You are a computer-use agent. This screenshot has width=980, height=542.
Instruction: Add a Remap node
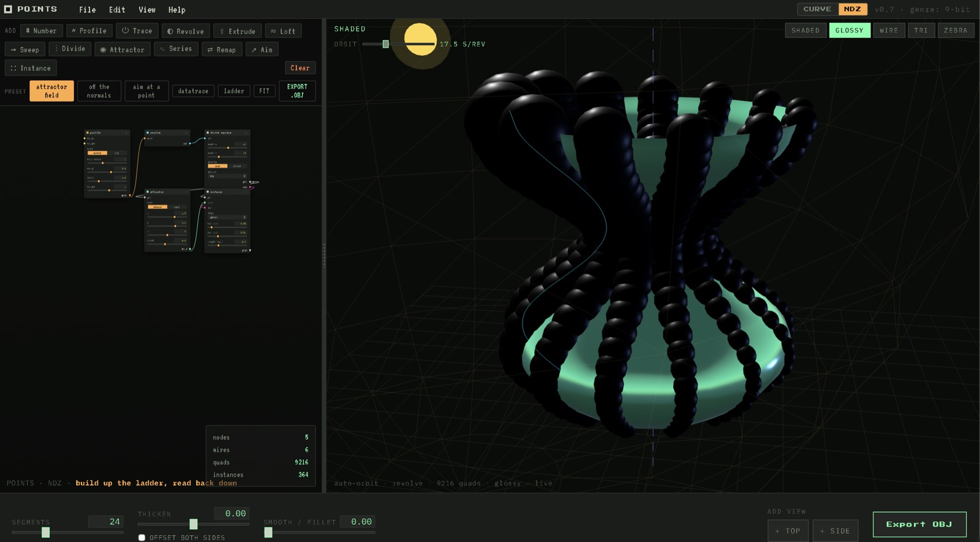point(222,50)
